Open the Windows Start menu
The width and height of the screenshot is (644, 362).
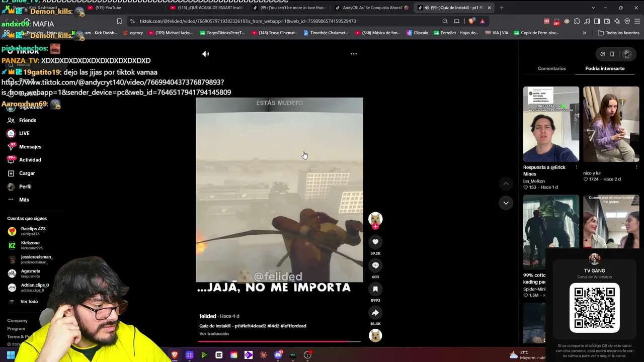click(x=11, y=355)
